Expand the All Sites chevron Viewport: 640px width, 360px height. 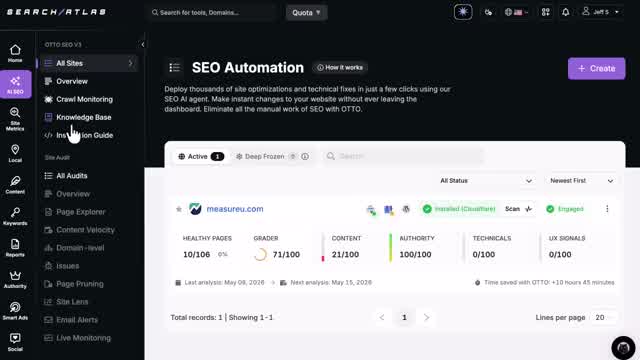[131, 63]
